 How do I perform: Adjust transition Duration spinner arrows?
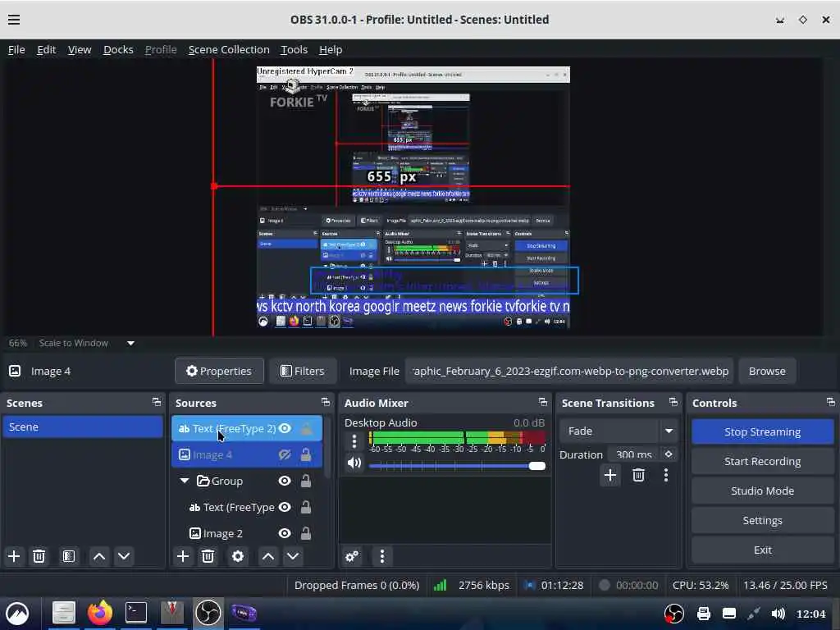(669, 454)
